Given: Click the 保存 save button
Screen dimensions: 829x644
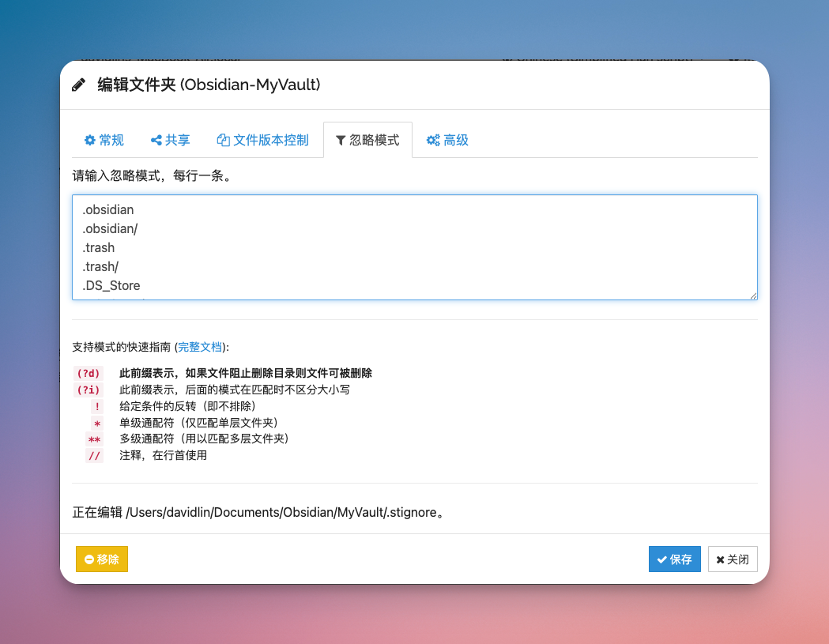Looking at the screenshot, I should (x=675, y=559).
